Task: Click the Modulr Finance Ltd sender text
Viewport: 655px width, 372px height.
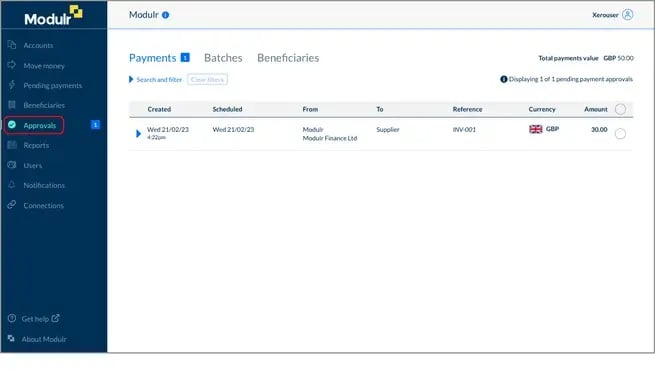Action: coord(330,138)
